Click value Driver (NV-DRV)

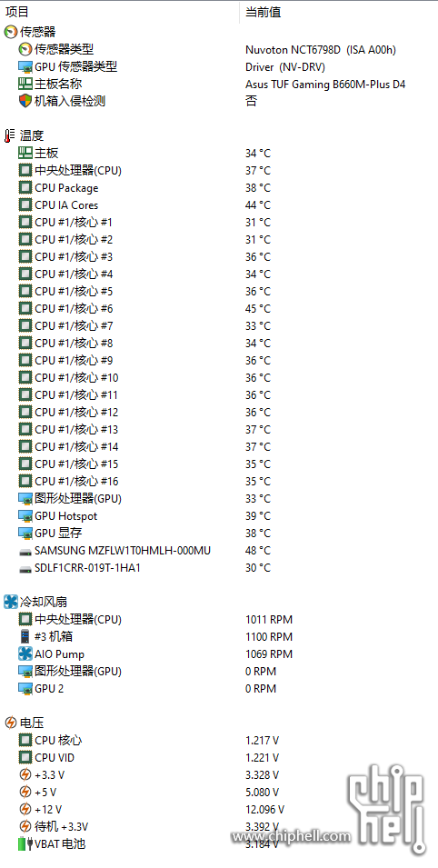(x=285, y=67)
